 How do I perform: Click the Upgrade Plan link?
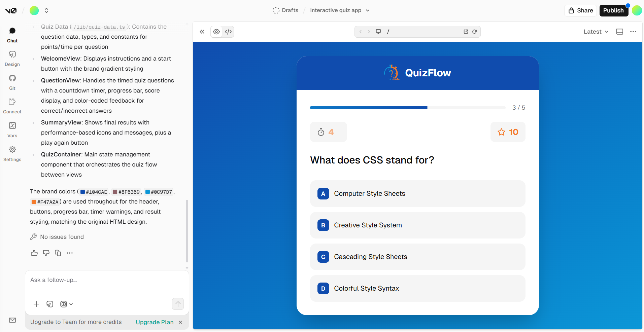click(x=155, y=322)
